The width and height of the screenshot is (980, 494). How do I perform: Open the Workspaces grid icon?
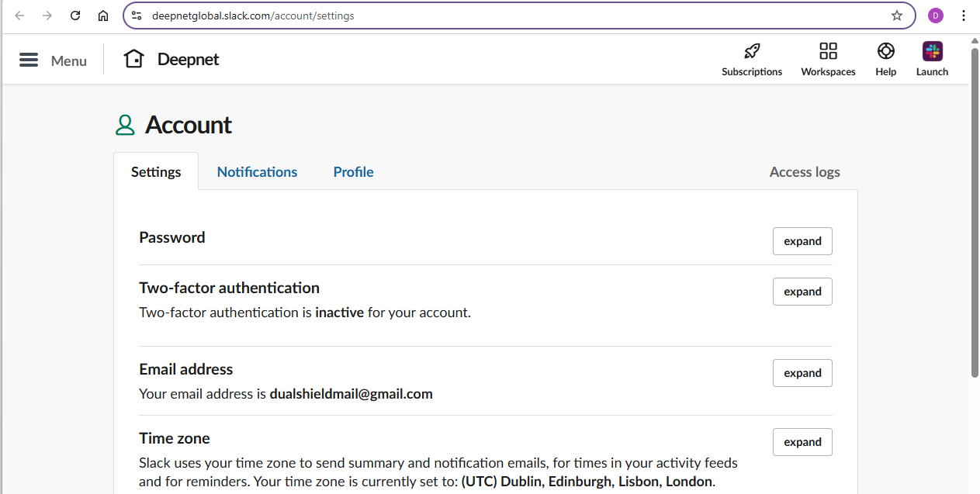point(828,52)
